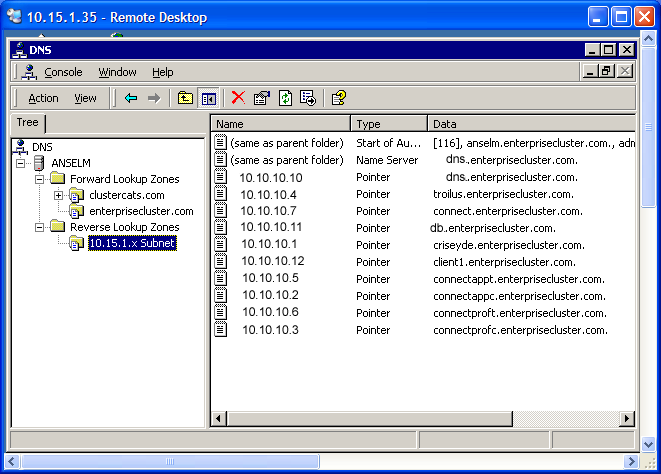Click Remote Desktop horizontal scroll right arrow
This screenshot has height=474, width=661.
pyautogui.click(x=631, y=461)
